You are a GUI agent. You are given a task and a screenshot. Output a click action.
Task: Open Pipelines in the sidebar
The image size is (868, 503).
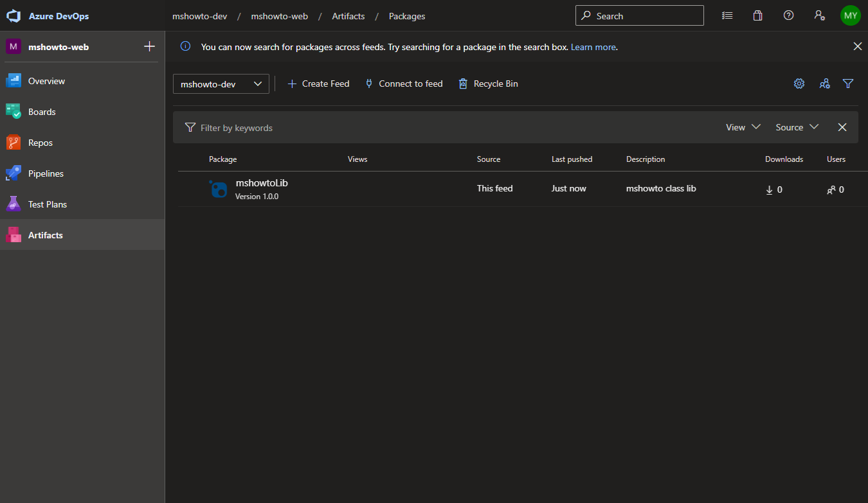tap(82, 173)
